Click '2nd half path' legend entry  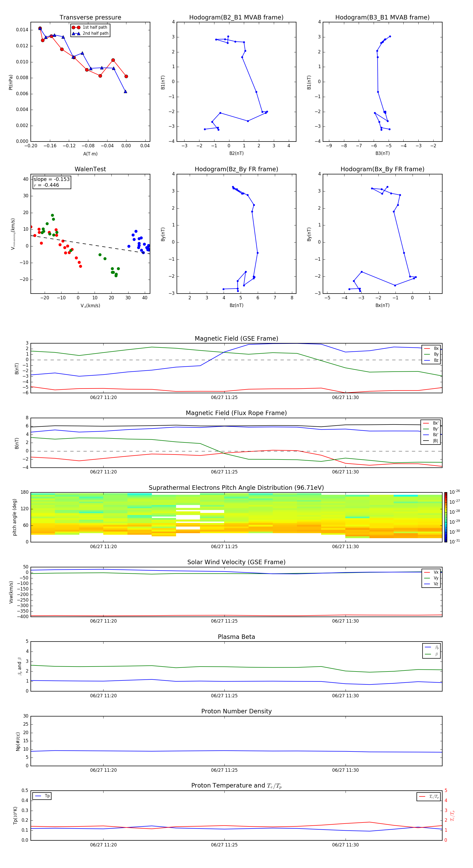[x=90, y=33]
